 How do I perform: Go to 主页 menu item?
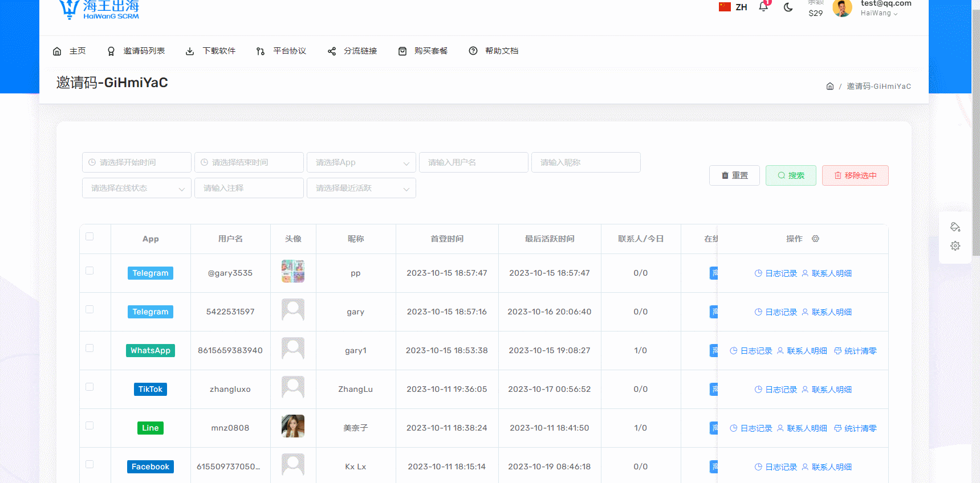[x=69, y=51]
